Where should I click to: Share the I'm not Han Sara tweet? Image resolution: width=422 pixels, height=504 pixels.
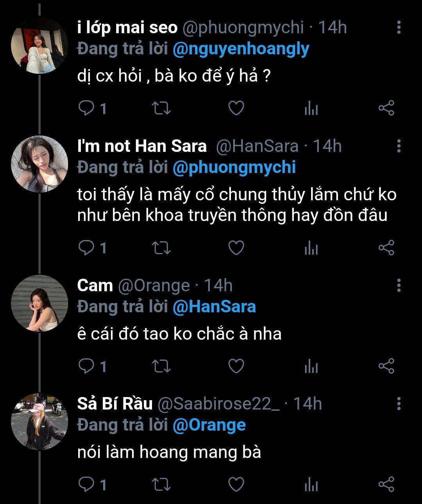coord(386,248)
